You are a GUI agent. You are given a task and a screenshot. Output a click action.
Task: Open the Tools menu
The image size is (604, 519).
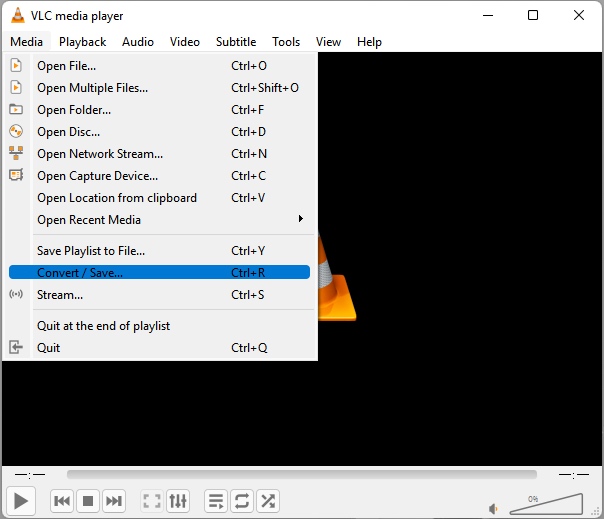[286, 42]
